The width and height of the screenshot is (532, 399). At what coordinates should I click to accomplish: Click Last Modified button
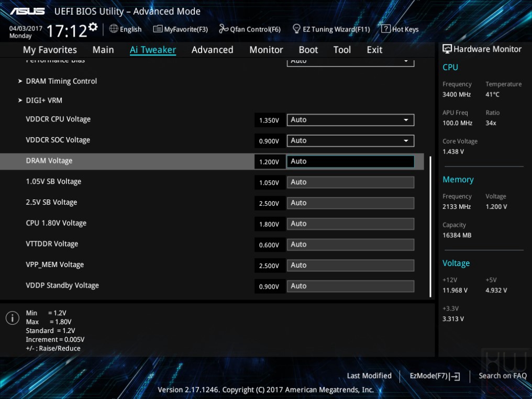[x=369, y=375]
